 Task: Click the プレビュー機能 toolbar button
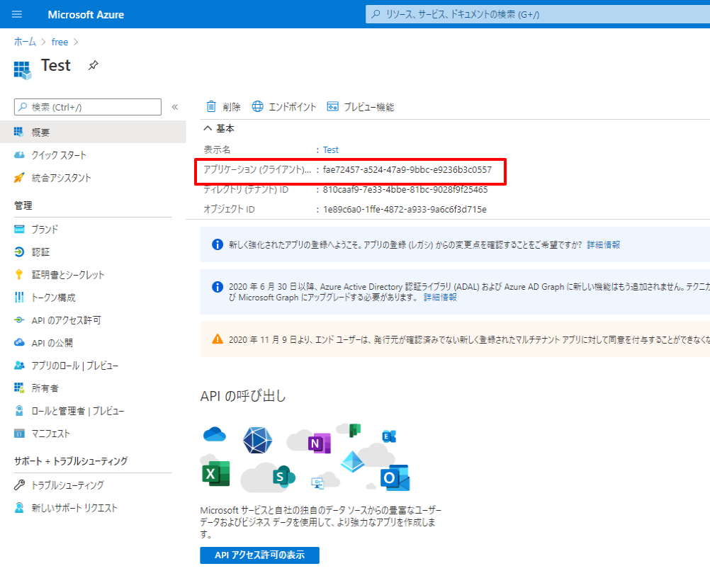[361, 106]
